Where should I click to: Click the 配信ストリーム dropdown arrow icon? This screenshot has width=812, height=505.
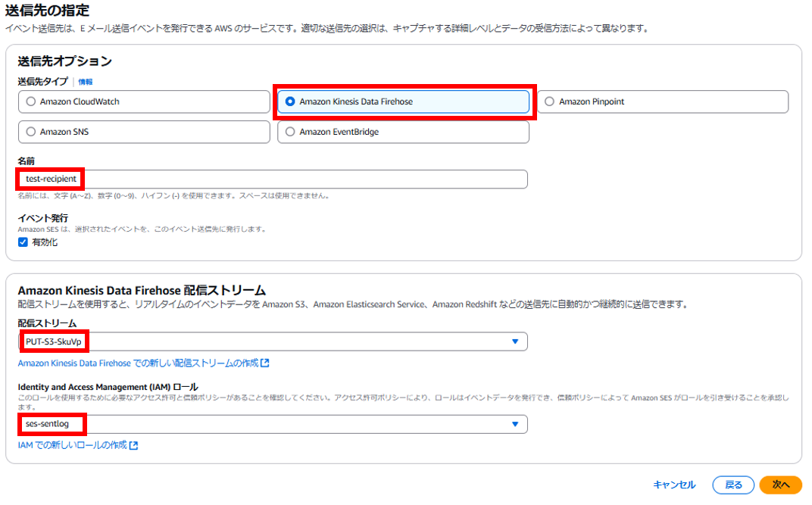point(515,341)
